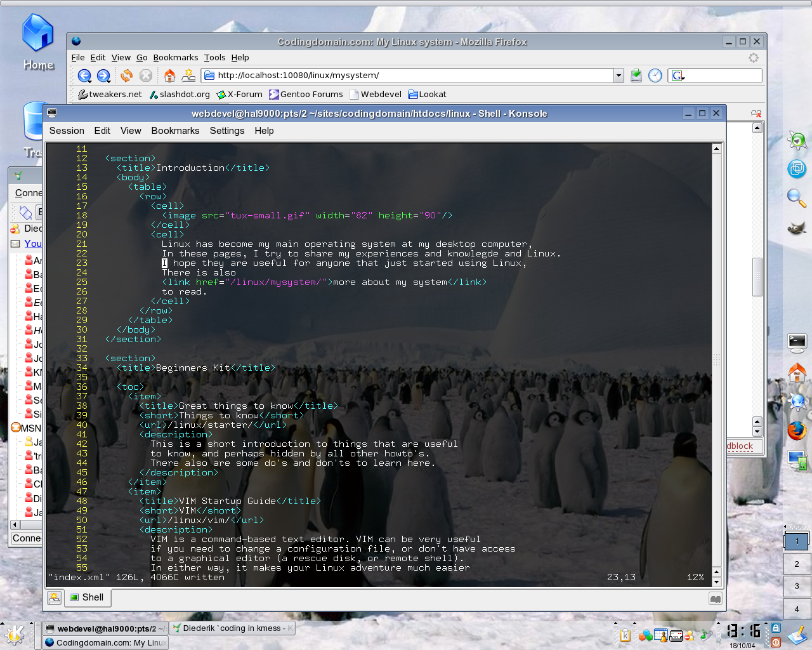
Task: Open the search engine chooser icon in Firefox
Action: click(678, 76)
